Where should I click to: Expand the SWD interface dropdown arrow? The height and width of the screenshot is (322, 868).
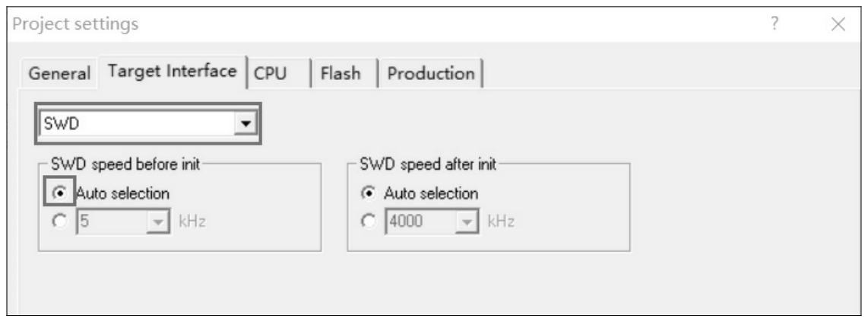click(x=246, y=123)
